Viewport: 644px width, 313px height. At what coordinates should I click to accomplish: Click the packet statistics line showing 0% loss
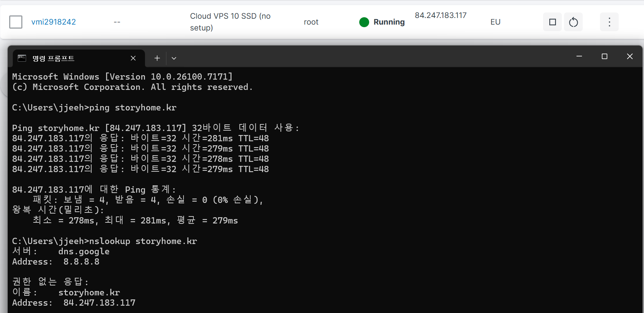click(x=148, y=200)
